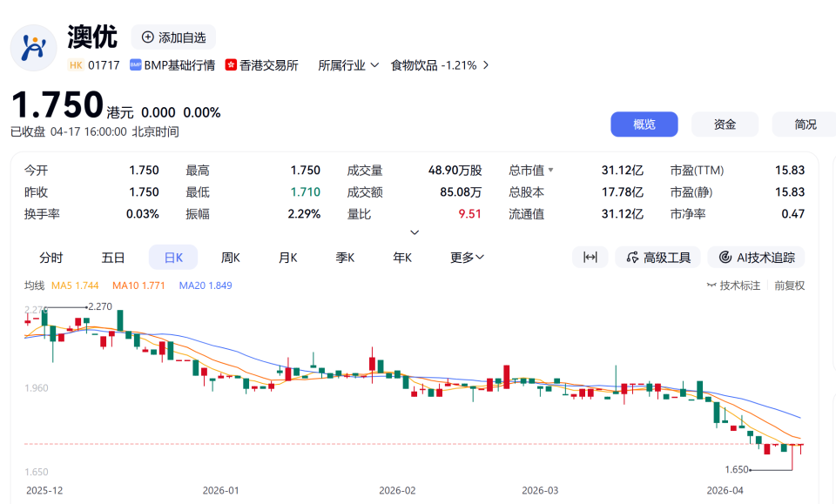836x504 pixels.
Task: Switch to the 概览 tab
Action: tap(644, 124)
